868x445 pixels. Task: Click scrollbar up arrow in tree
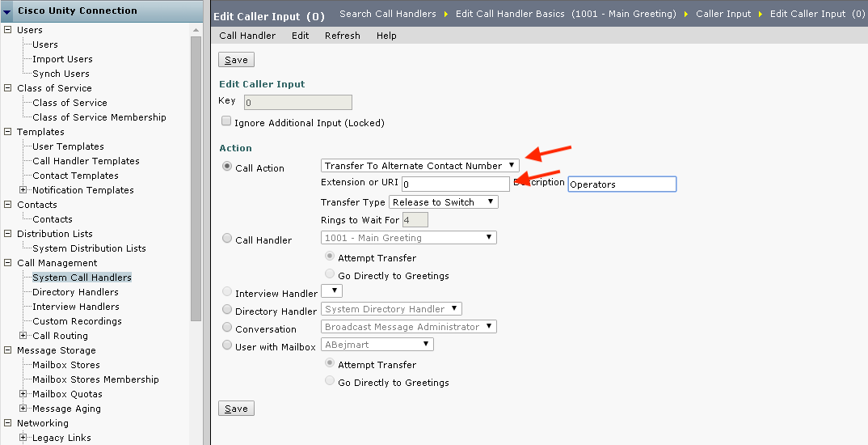coord(196,30)
